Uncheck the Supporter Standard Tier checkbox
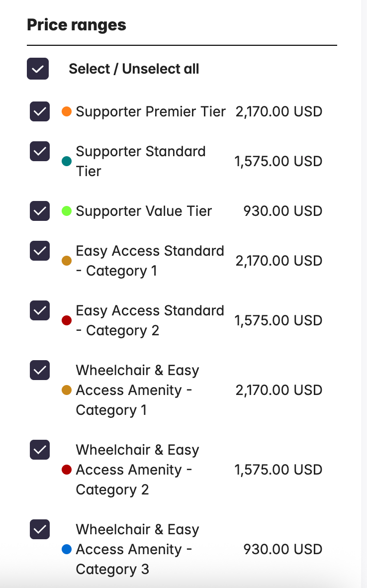 [40, 151]
